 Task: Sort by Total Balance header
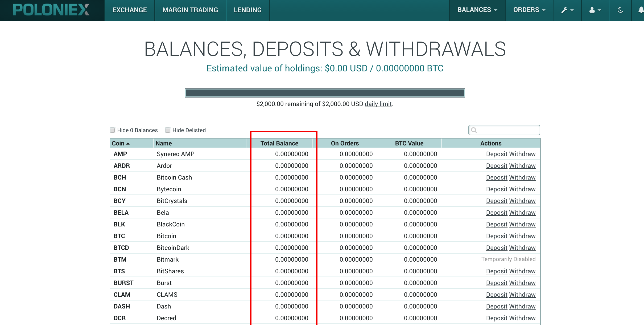click(x=279, y=143)
